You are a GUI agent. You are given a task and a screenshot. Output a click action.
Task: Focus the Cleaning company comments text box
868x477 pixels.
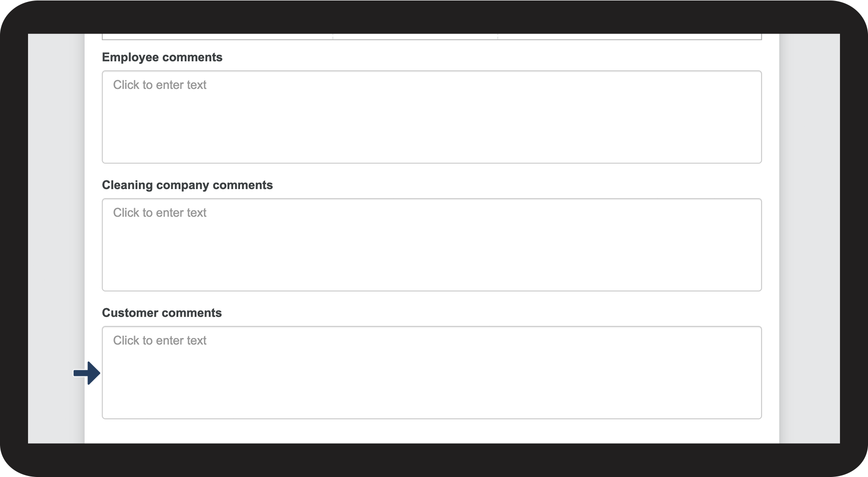[431, 245]
